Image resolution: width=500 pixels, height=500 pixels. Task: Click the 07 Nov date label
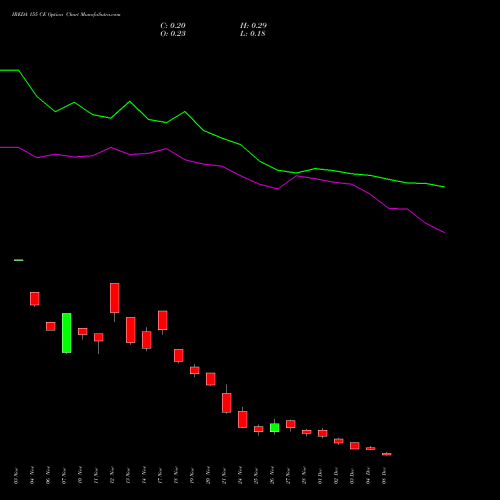point(64,476)
